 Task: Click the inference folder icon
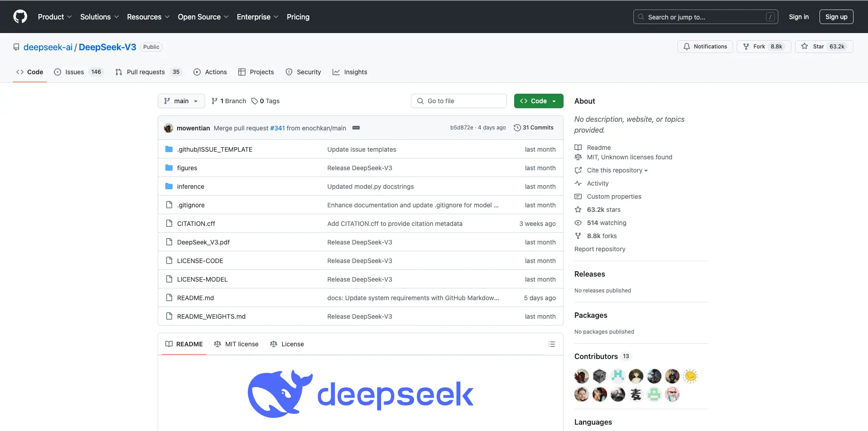[169, 186]
